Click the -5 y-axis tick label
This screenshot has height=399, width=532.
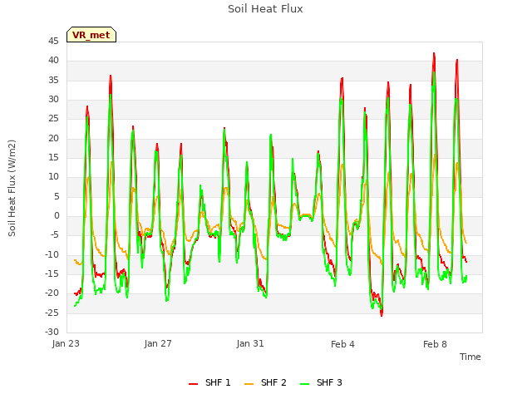[55, 235]
